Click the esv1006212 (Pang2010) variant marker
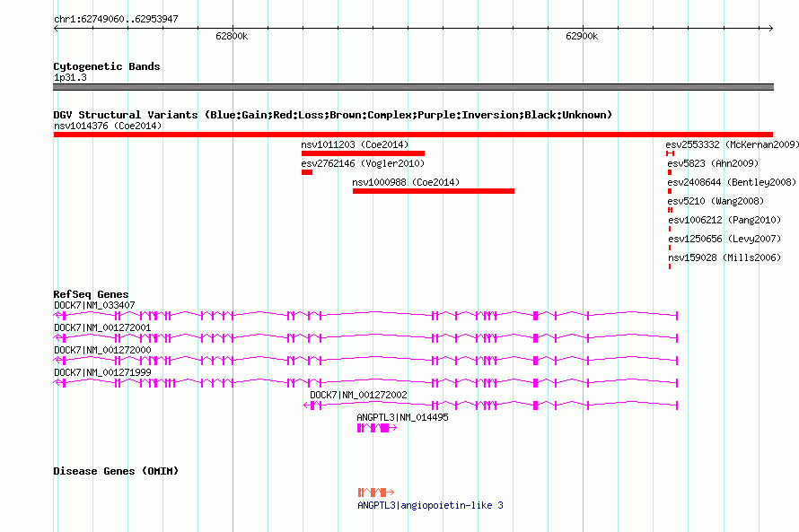Image resolution: width=799 pixels, height=532 pixels. [670, 229]
